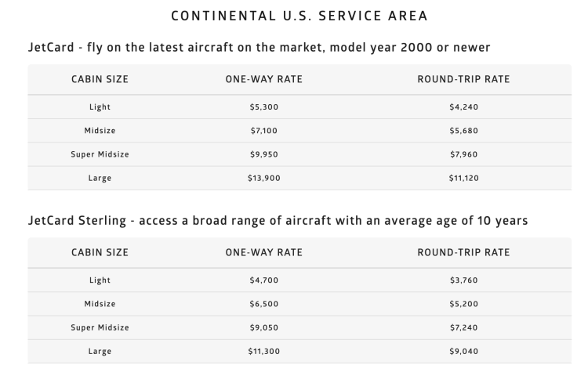Click the JetCard Sterling description heading
Image resolution: width=588 pixels, height=383 pixels.
(278, 221)
